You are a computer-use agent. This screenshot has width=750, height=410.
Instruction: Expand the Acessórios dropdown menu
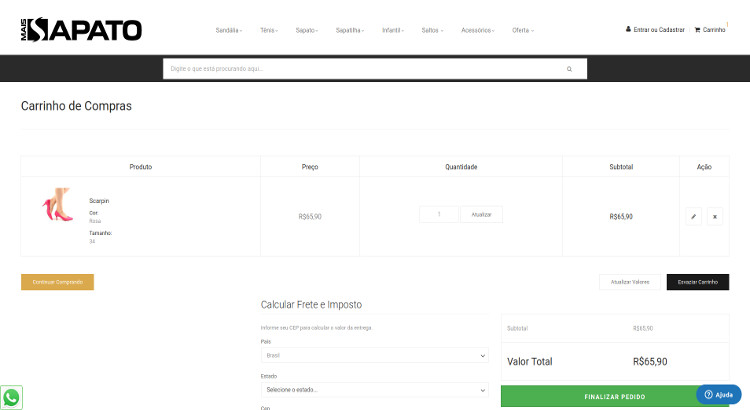[478, 30]
